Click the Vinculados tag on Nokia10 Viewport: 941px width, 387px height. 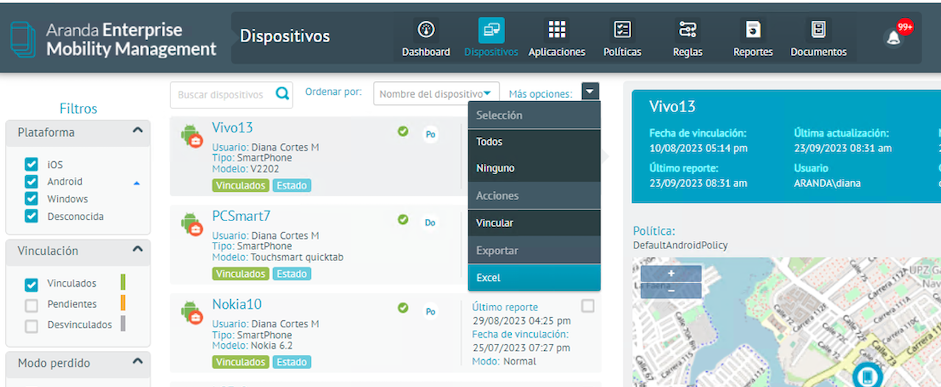coord(240,362)
